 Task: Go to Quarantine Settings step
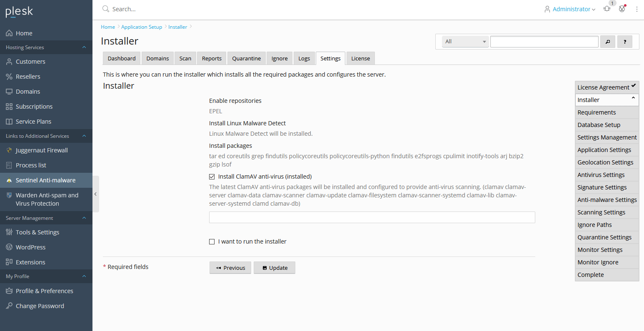point(607,237)
